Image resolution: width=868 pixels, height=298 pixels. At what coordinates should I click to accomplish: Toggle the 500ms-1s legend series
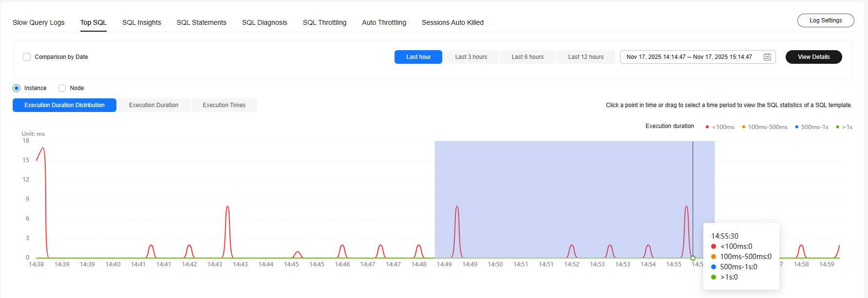click(811, 127)
